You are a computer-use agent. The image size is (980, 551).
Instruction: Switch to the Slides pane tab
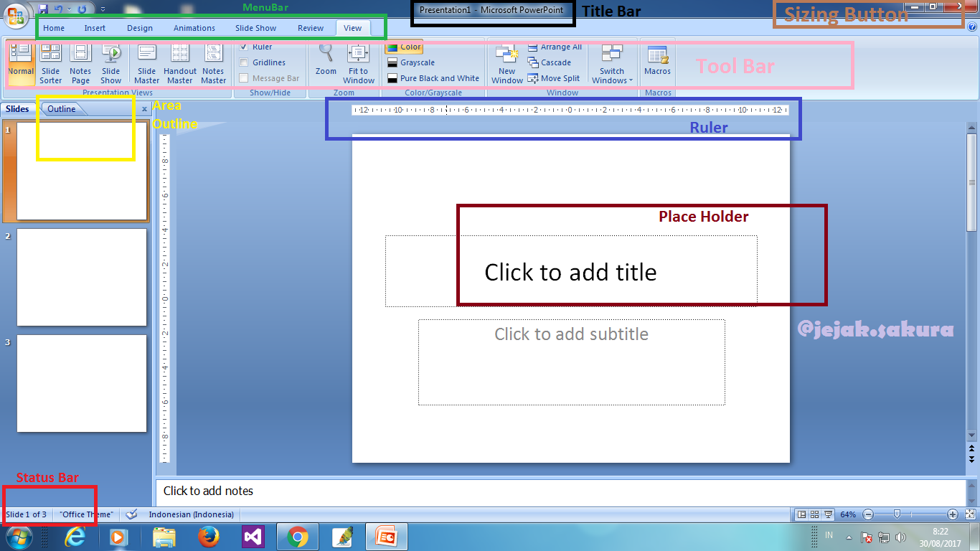pyautogui.click(x=18, y=109)
